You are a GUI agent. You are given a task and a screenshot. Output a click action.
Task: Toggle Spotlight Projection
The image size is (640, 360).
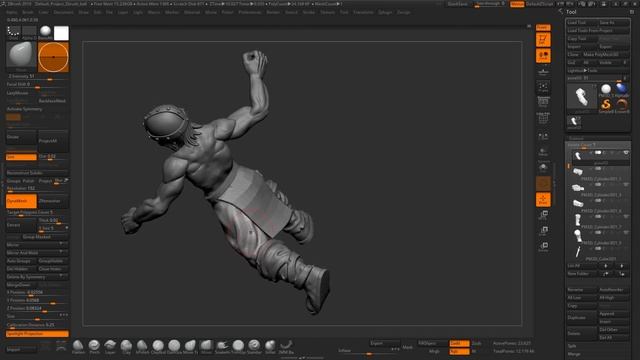(37, 334)
